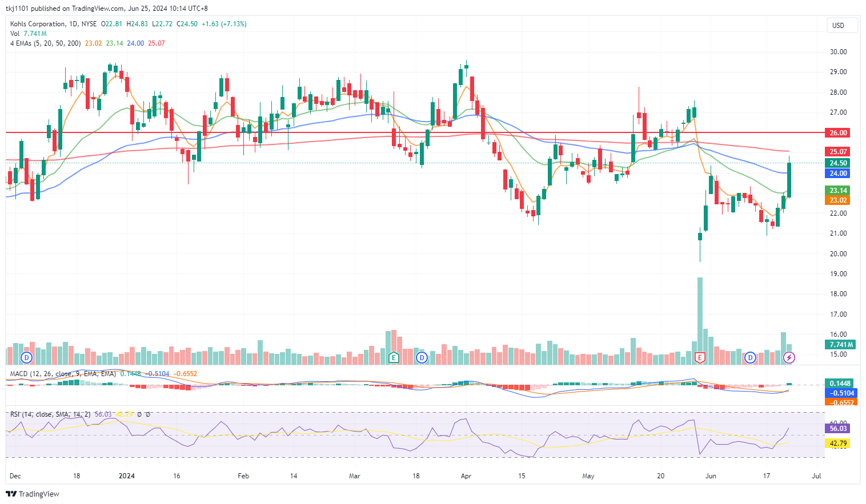
Task: Click the purple lightning event marker
Action: point(789,358)
